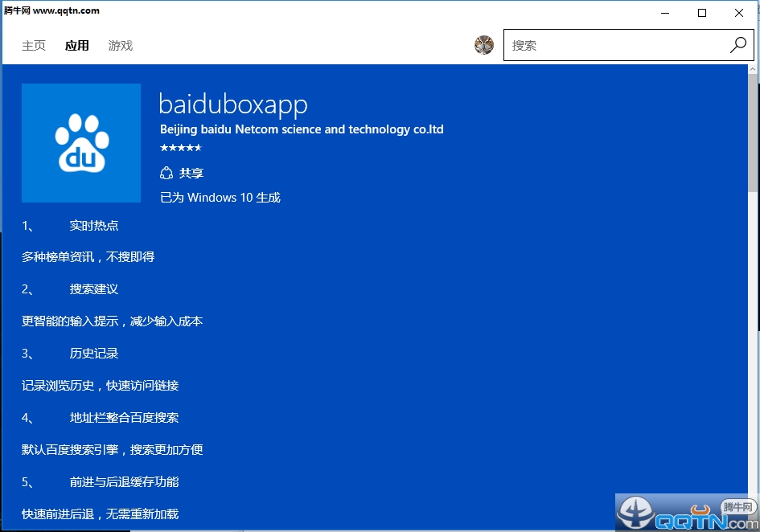The height and width of the screenshot is (532, 760).
Task: Click the magnifier search icon
Action: coord(738,45)
